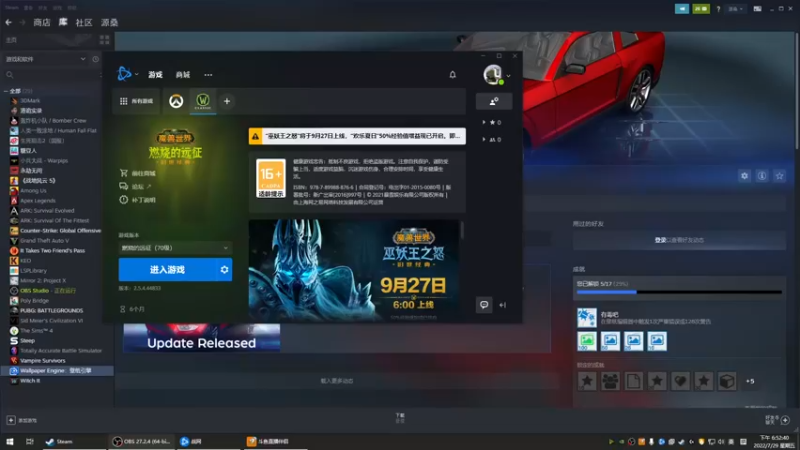
Task: Open Steam library recent clock filter icon
Action: [95, 59]
